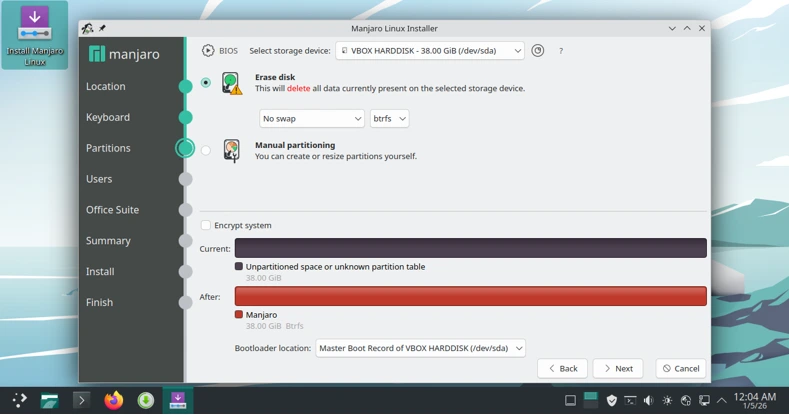Click the revert all changes round icon
Image resolution: width=789 pixels, height=415 pixels.
point(537,51)
